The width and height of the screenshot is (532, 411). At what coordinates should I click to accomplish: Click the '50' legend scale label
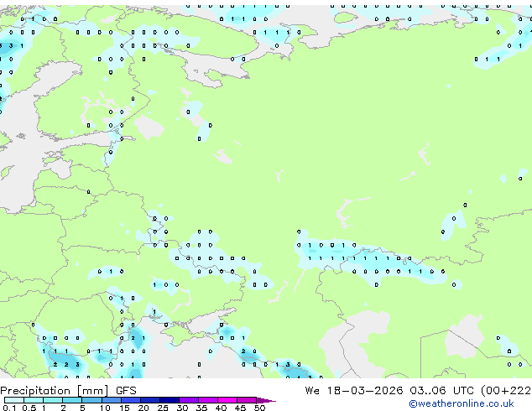(259, 408)
